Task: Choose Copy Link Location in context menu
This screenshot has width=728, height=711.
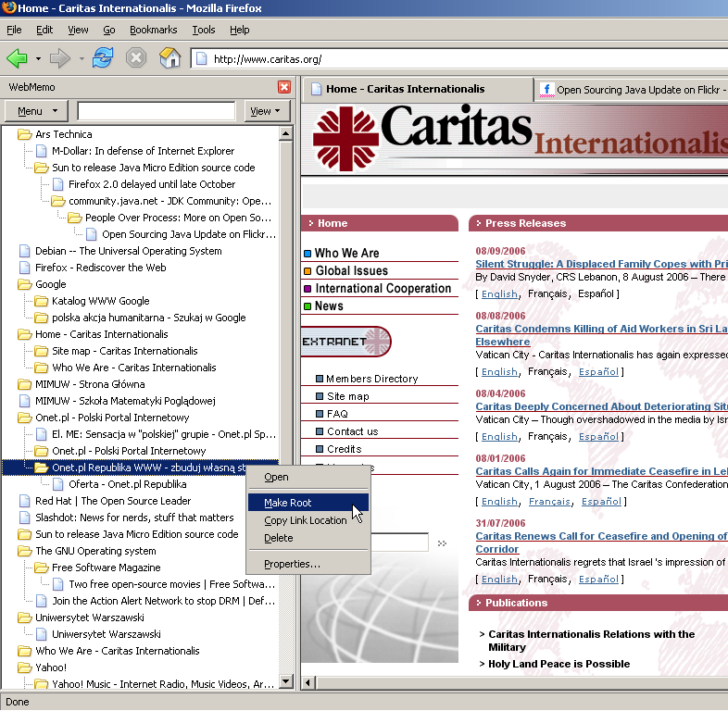Action: [x=308, y=520]
